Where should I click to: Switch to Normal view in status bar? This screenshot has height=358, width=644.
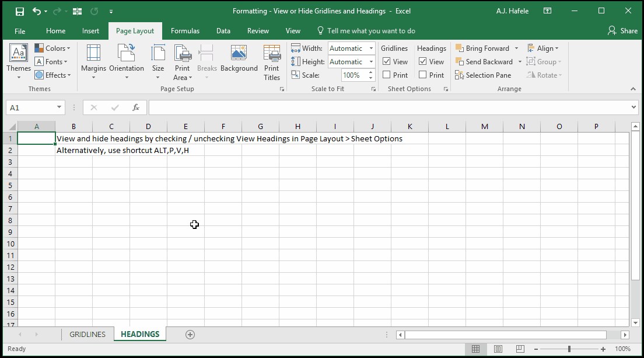(x=475, y=349)
